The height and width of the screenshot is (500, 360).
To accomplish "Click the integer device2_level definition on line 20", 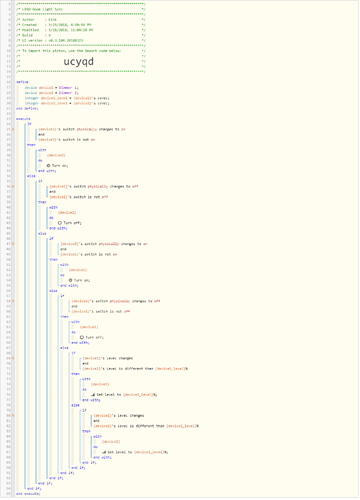I will 67,103.
